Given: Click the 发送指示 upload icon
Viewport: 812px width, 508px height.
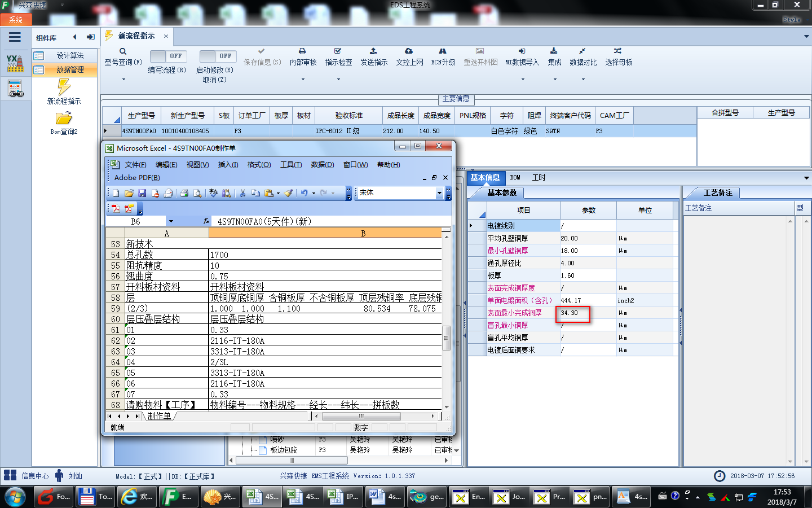Looking at the screenshot, I should pos(373,51).
